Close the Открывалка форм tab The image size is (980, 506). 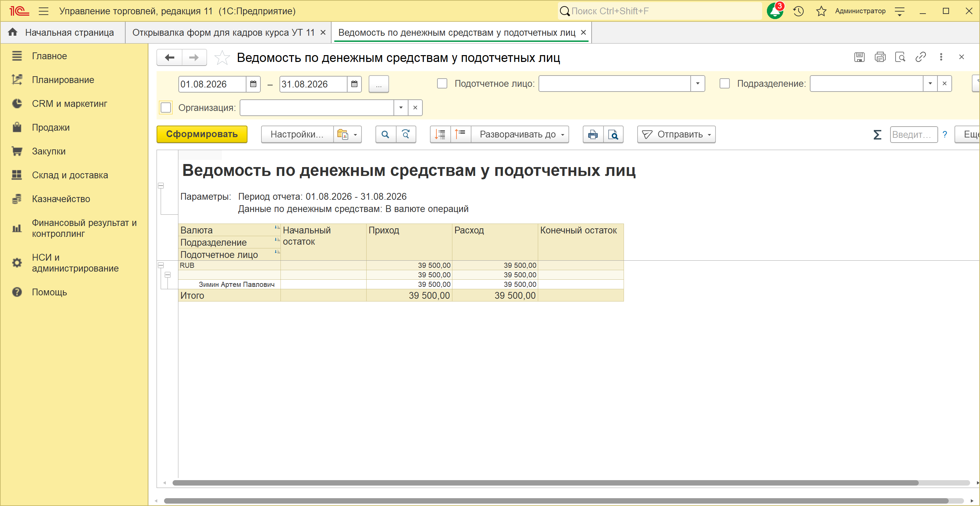[x=323, y=32]
